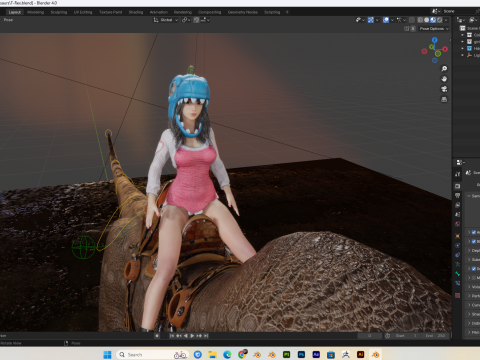The width and height of the screenshot is (480, 360).
Task: Switch to the Sculpting workspace tab
Action: (59, 12)
